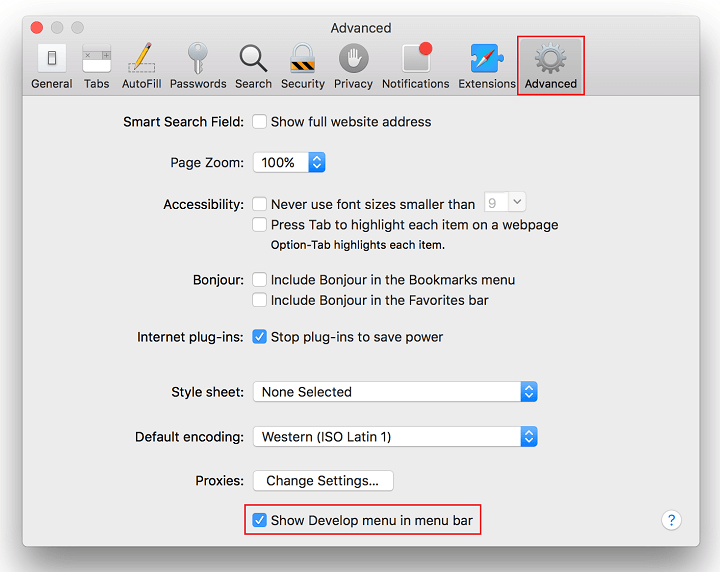Click the Proxies Change Settings button
Screen dimensions: 720x572
tap(323, 481)
